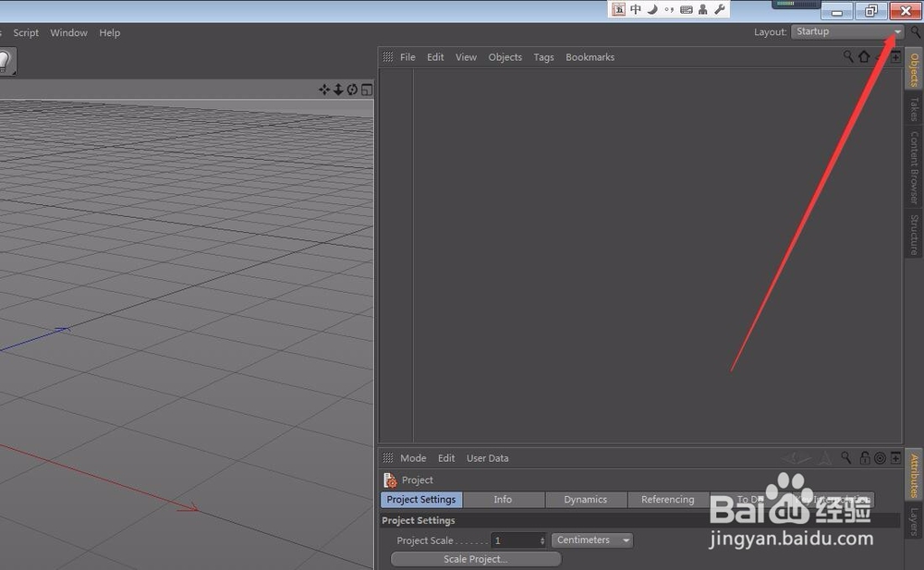The height and width of the screenshot is (570, 924).
Task: Open the Content Browser side tab
Action: pos(915,167)
